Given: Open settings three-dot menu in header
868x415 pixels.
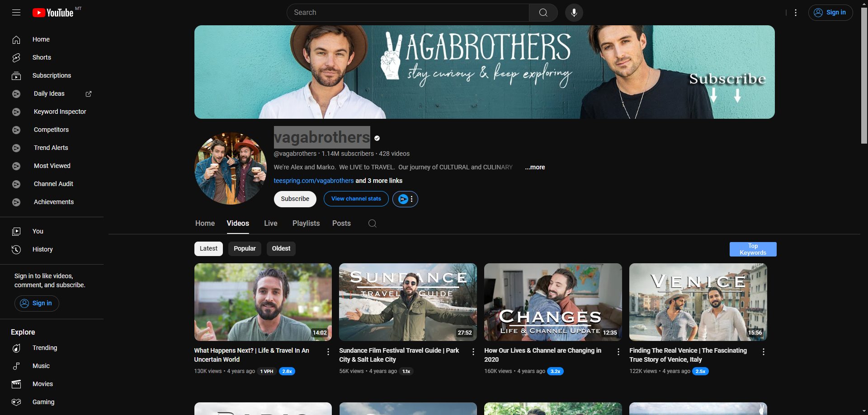Looking at the screenshot, I should tap(796, 13).
